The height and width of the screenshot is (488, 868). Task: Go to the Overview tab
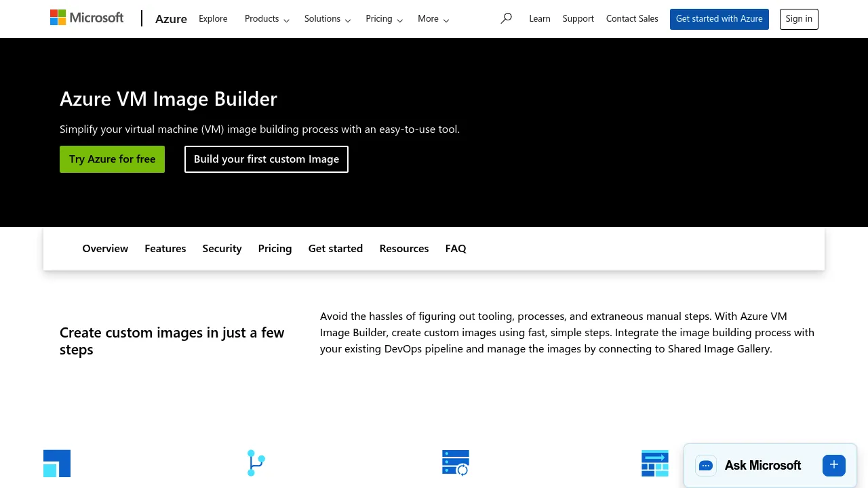coord(105,249)
